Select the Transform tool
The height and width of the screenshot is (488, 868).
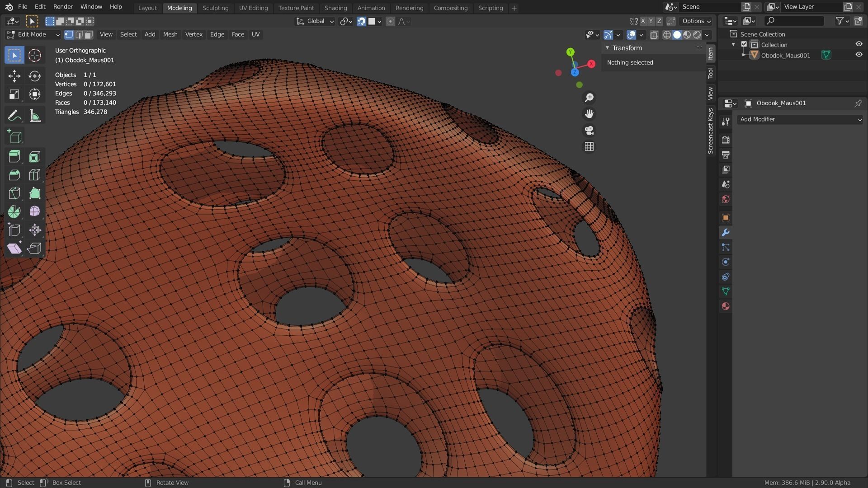point(35,94)
